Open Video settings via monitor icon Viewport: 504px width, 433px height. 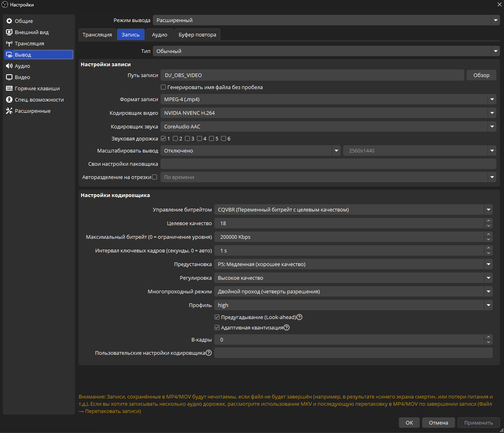click(9, 77)
